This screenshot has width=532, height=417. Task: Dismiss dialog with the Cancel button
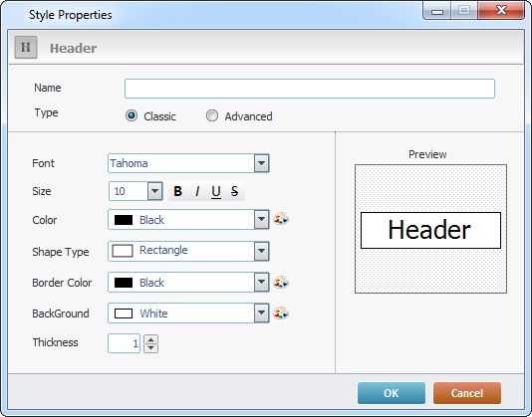click(x=467, y=393)
